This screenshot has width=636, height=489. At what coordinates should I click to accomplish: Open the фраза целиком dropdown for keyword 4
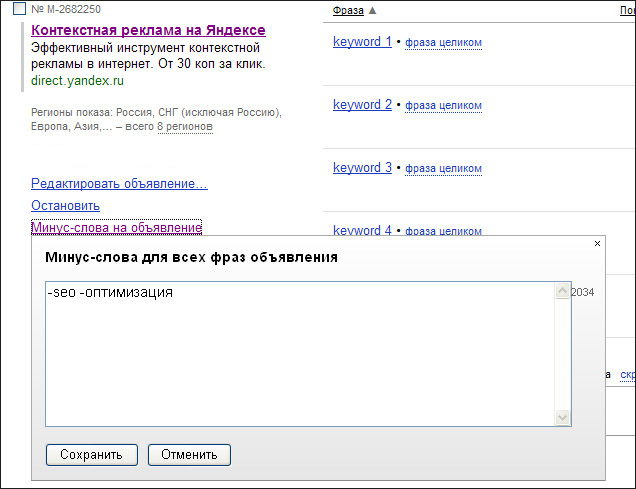pyautogui.click(x=443, y=231)
